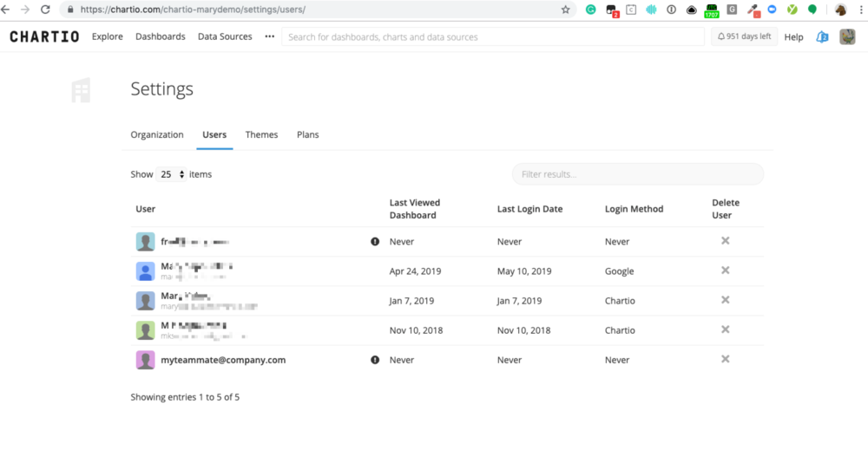Image resolution: width=868 pixels, height=450 pixels.
Task: Click the teal avatar in first user row
Action: coord(146,242)
